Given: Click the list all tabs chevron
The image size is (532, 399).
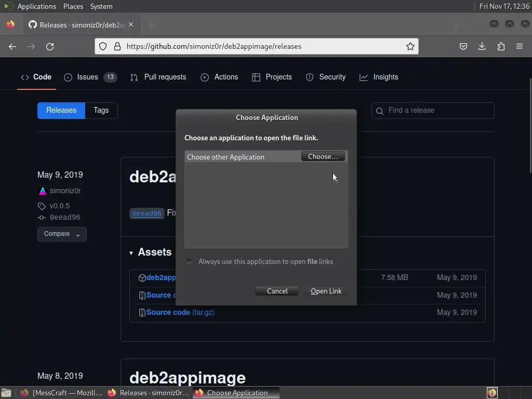Looking at the screenshot, I should click(457, 24).
